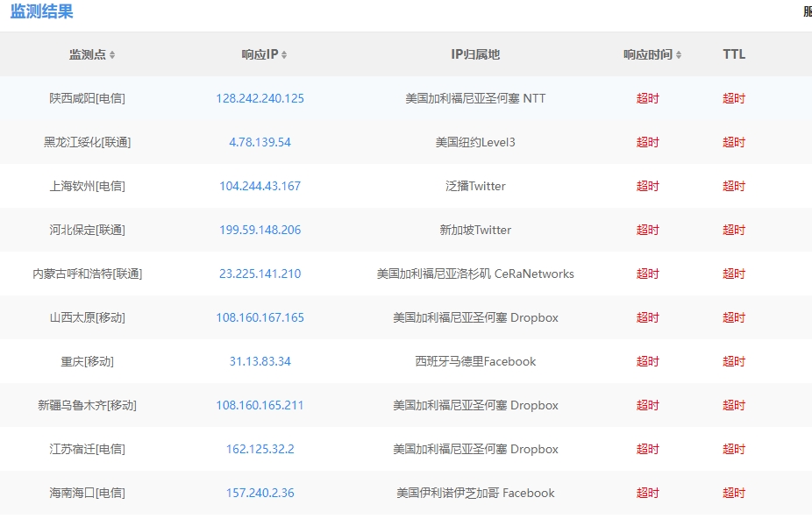The image size is (812, 519).
Task: Click 西班牙马德里Facebook location cell
Action: (474, 361)
